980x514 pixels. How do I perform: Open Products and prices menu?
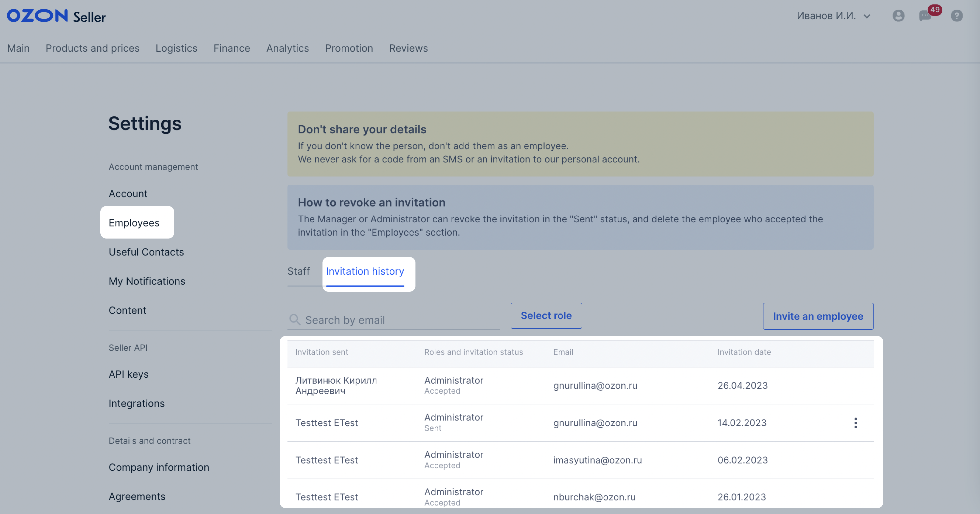pos(92,48)
